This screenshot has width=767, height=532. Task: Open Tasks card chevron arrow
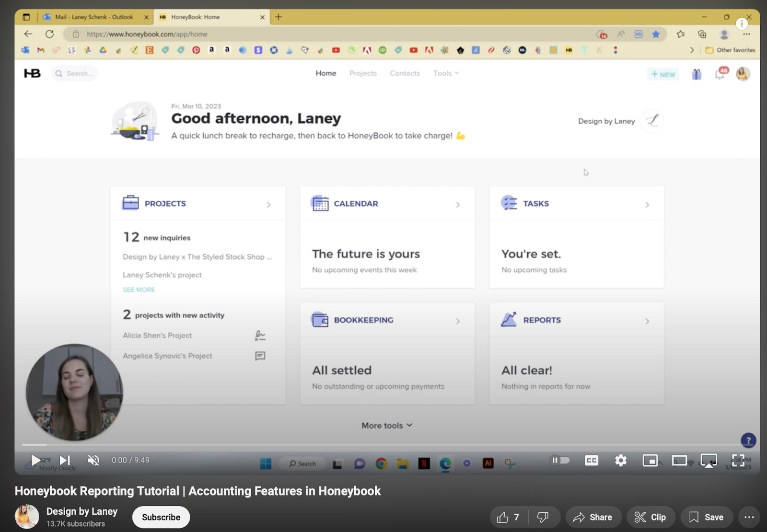pos(647,205)
